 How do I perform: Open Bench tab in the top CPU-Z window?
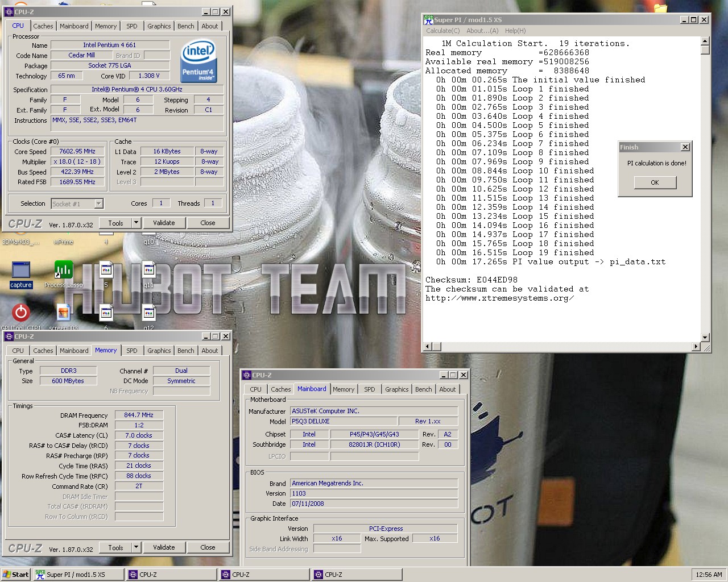pos(185,26)
